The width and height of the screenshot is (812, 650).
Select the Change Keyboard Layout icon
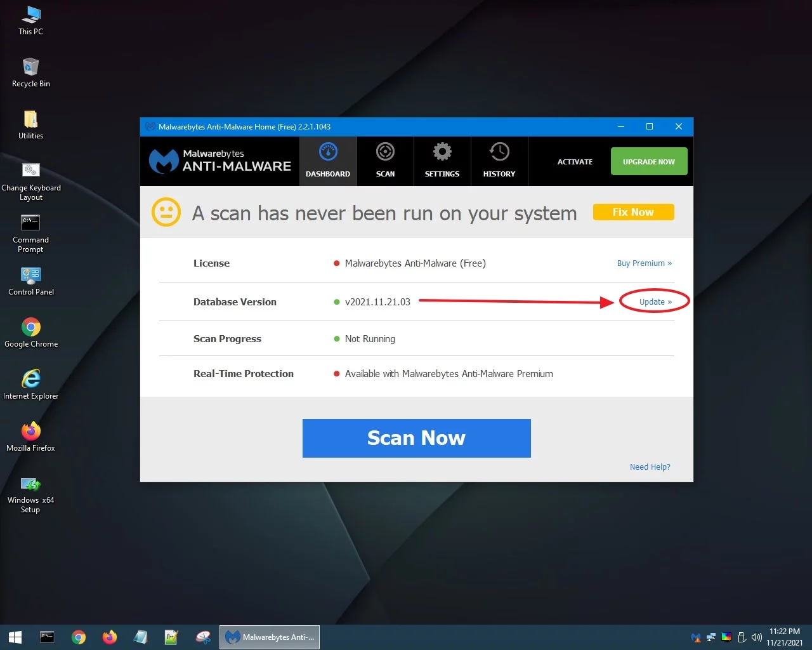coord(30,182)
